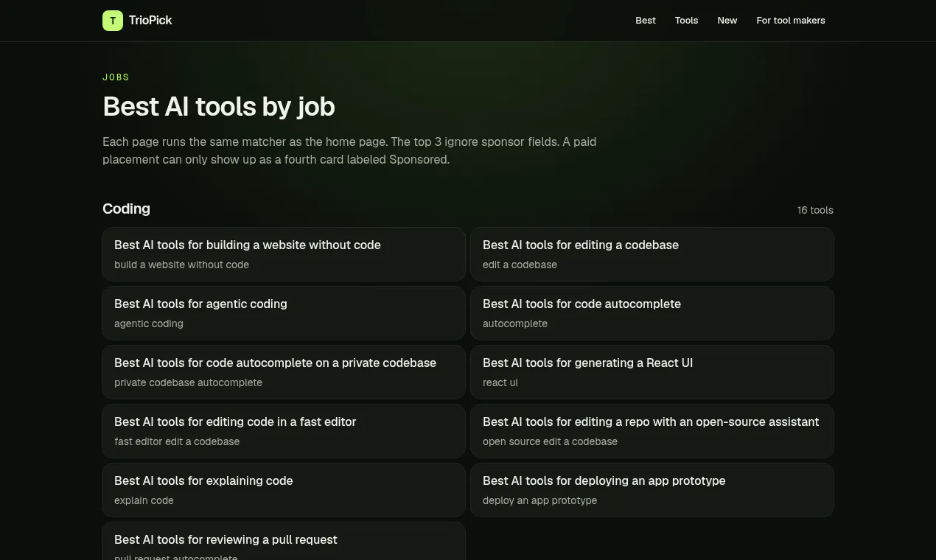Click the Best AI tools by job heading

219,107
